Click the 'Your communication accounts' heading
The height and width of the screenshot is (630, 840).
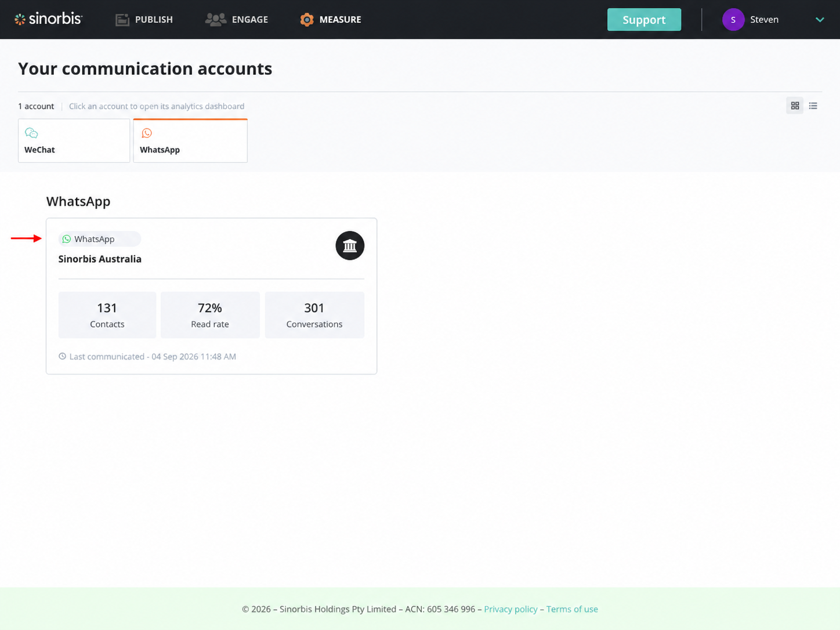(x=145, y=68)
